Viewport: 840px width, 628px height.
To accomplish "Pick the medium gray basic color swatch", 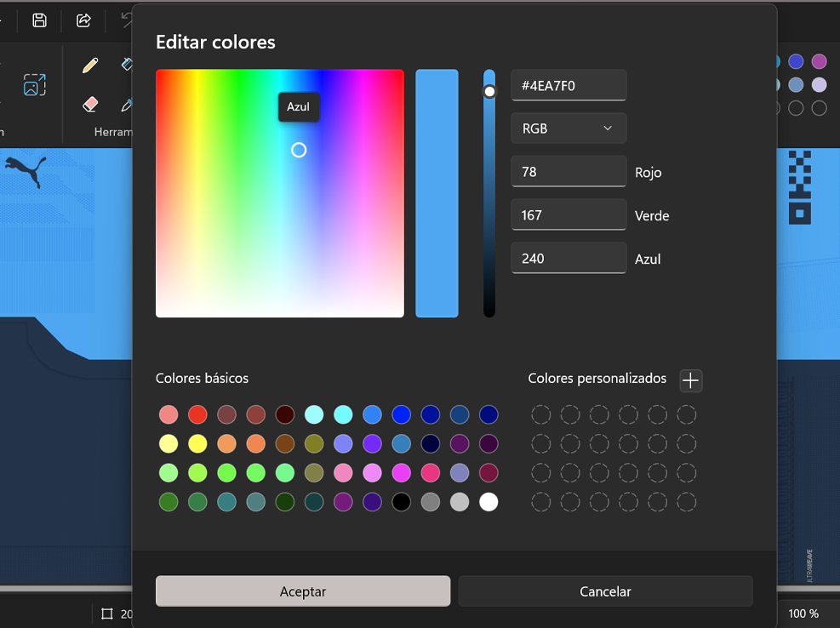I will (430, 502).
